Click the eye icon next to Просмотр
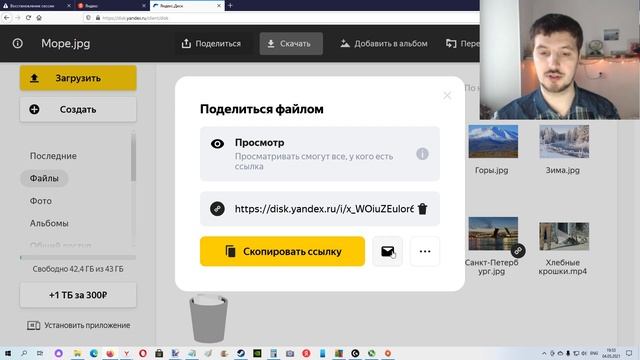This screenshot has height=360, width=640. click(x=217, y=144)
